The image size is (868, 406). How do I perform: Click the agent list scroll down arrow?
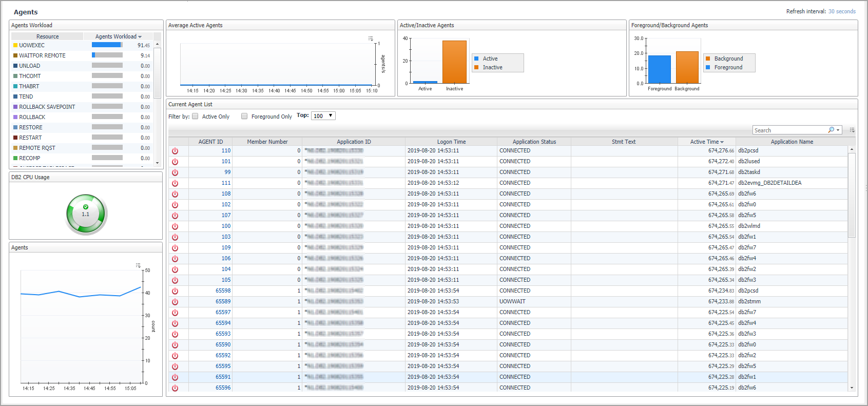pos(852,388)
